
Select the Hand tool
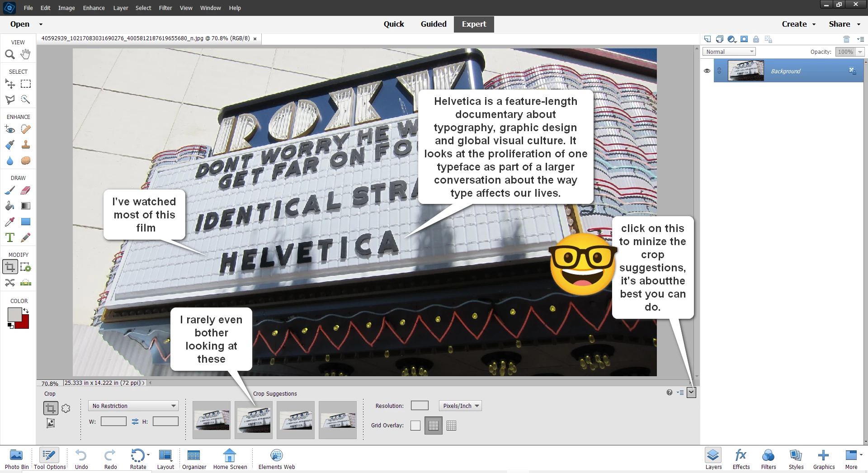click(x=26, y=54)
